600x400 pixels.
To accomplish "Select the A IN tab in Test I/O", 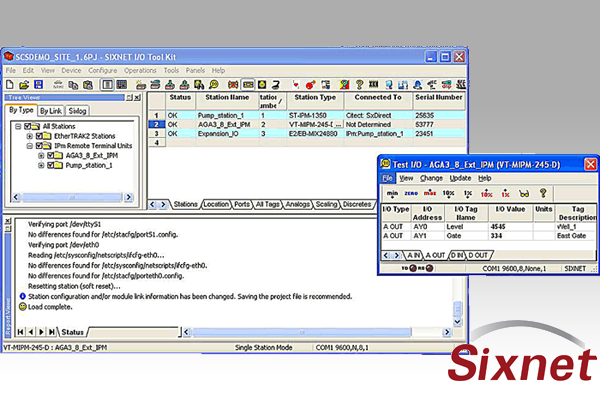I will (x=413, y=255).
